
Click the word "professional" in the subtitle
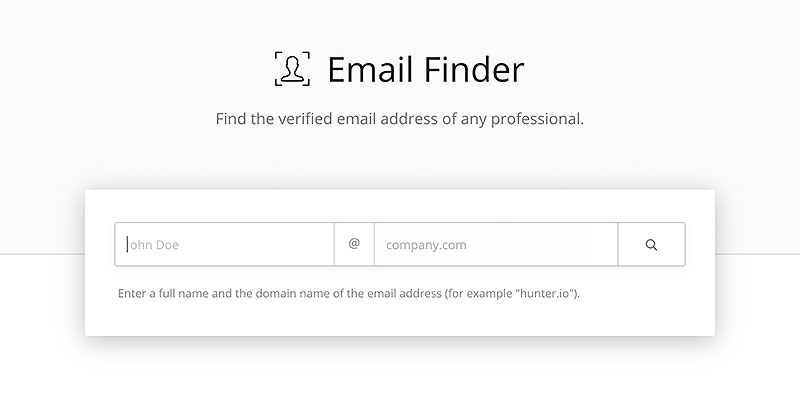(535, 119)
